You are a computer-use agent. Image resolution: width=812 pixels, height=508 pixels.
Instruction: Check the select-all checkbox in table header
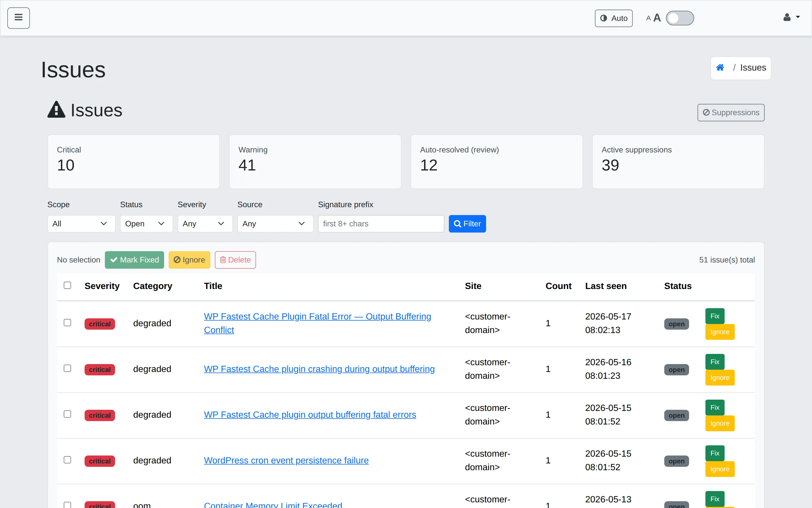pos(67,286)
